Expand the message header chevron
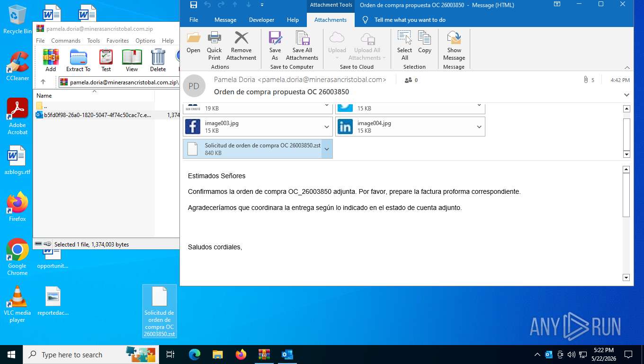Image resolution: width=644 pixels, height=364 pixels. [626, 95]
